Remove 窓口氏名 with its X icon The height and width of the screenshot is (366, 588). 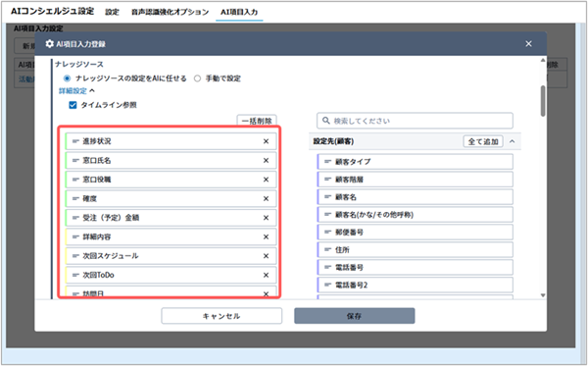(266, 160)
